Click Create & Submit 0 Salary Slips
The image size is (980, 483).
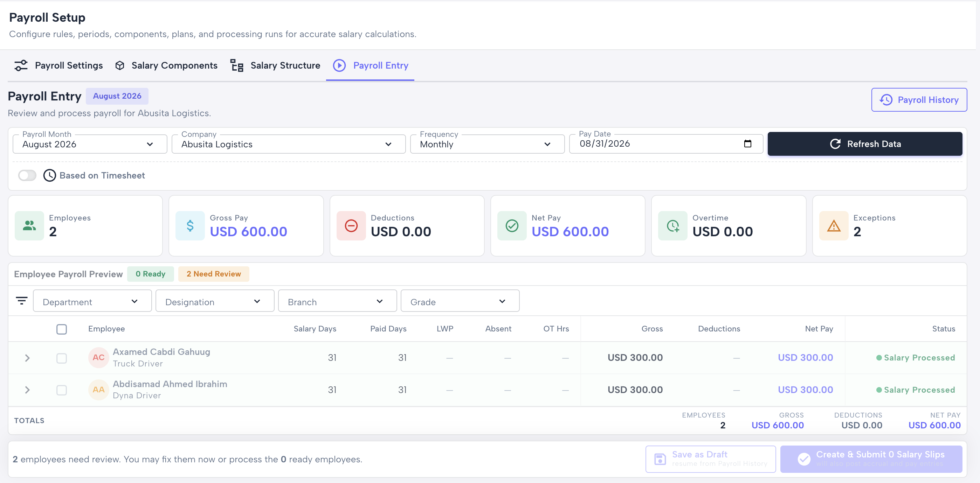(871, 459)
